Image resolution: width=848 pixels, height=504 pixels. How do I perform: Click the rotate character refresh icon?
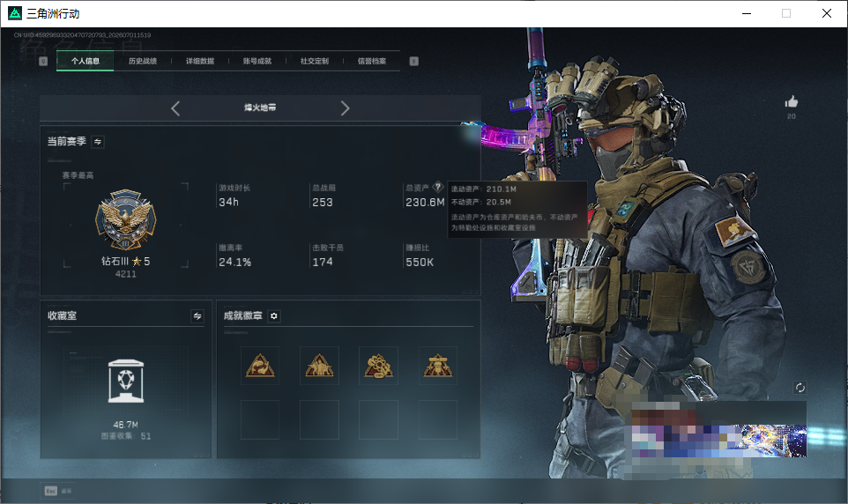[800, 388]
